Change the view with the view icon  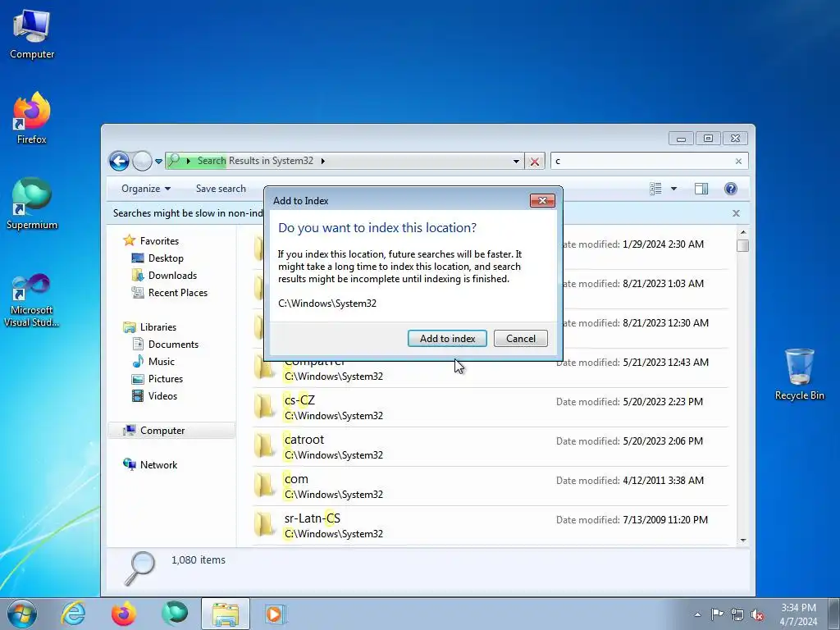point(655,189)
